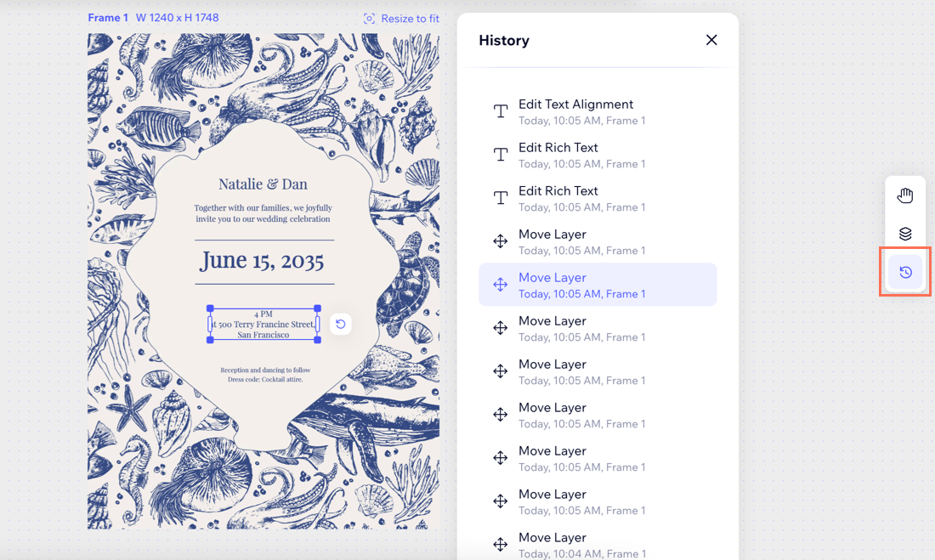
Task: Click the bottom-right resize handle of selection
Action: pos(318,340)
